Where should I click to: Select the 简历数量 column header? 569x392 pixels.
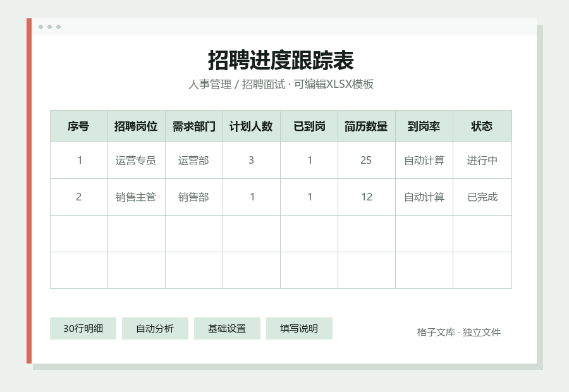[x=367, y=126]
